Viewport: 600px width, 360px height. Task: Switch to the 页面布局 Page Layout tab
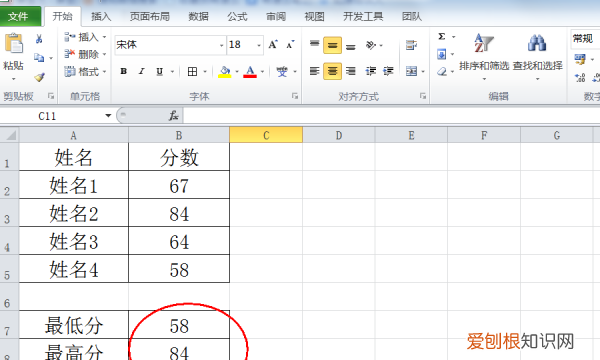tap(150, 16)
